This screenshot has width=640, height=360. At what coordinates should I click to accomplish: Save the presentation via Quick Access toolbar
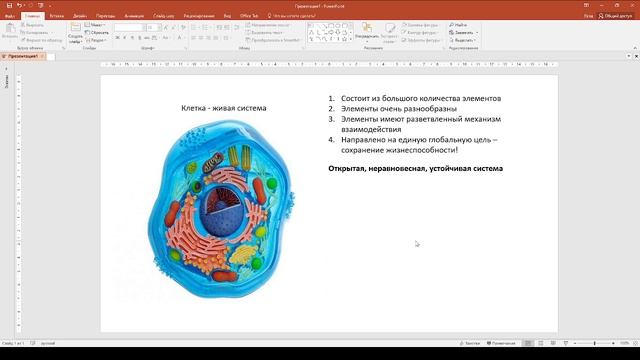pyautogui.click(x=9, y=6)
